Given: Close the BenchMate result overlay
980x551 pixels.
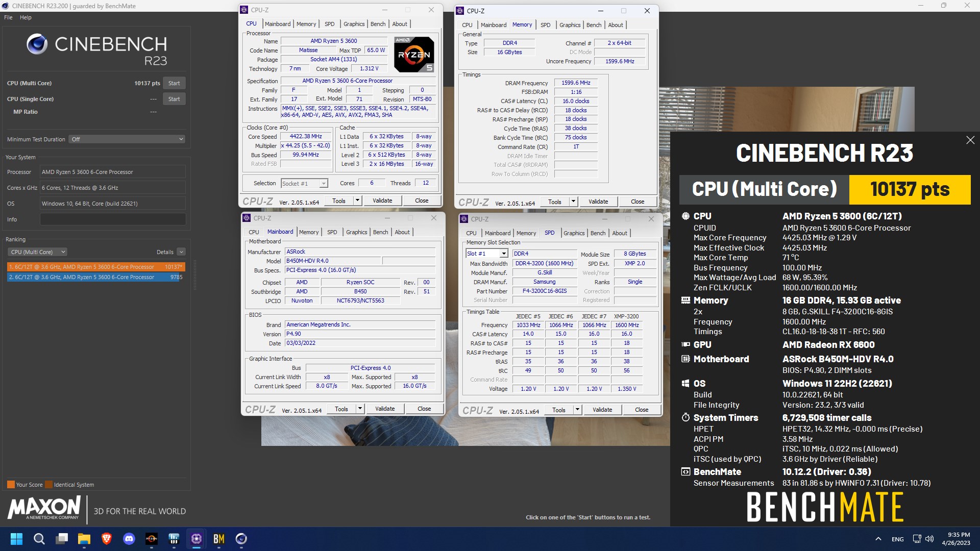Looking at the screenshot, I should (970, 140).
